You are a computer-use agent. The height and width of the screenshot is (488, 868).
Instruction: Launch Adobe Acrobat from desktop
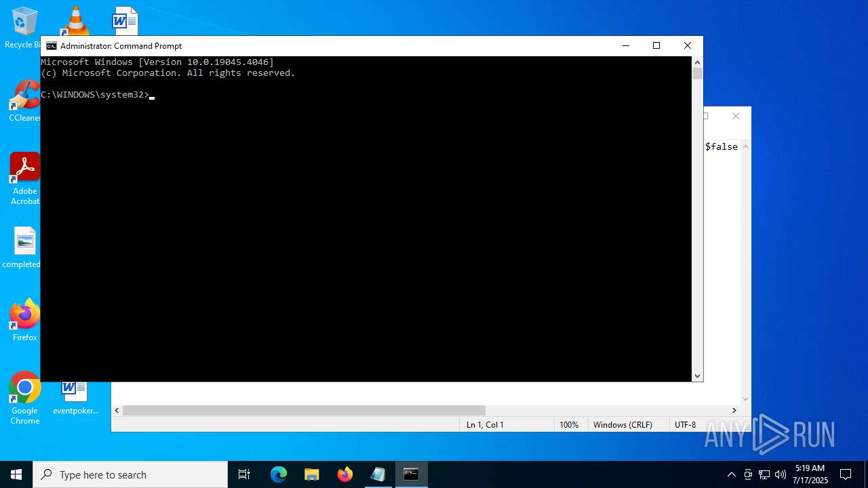point(25,179)
